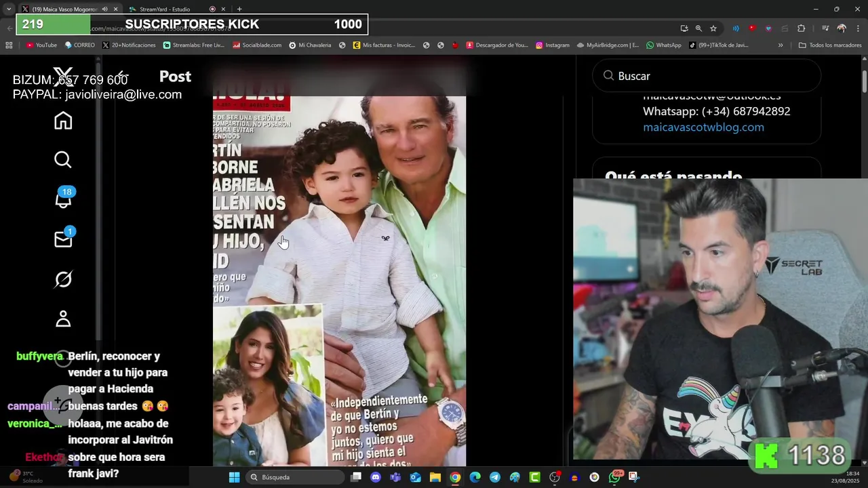Open notifications bell with 18 badge
Viewport: 868px width, 488px height.
tap(63, 199)
